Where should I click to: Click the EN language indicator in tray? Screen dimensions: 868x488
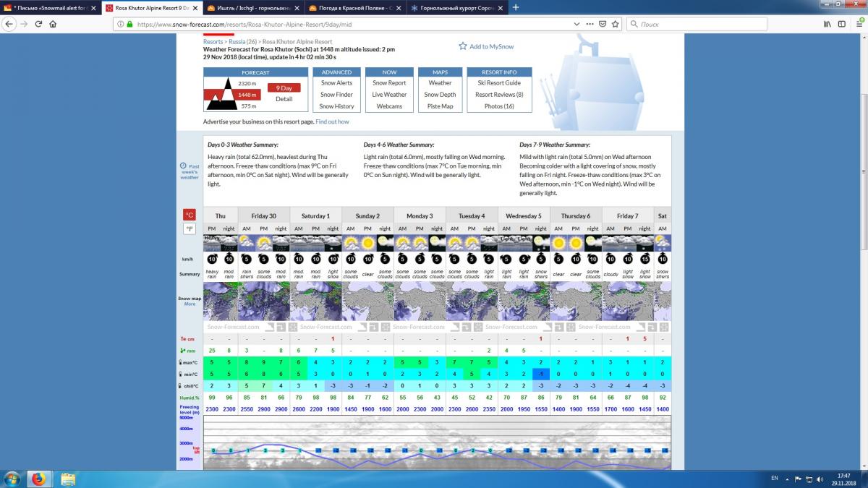click(775, 479)
